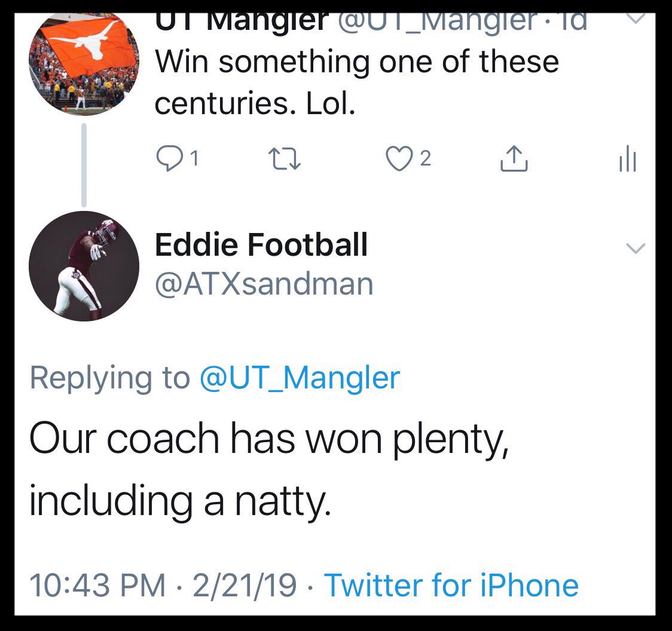This screenshot has height=631, width=672.
Task: Click the reply speech bubble icon
Action: 169,158
